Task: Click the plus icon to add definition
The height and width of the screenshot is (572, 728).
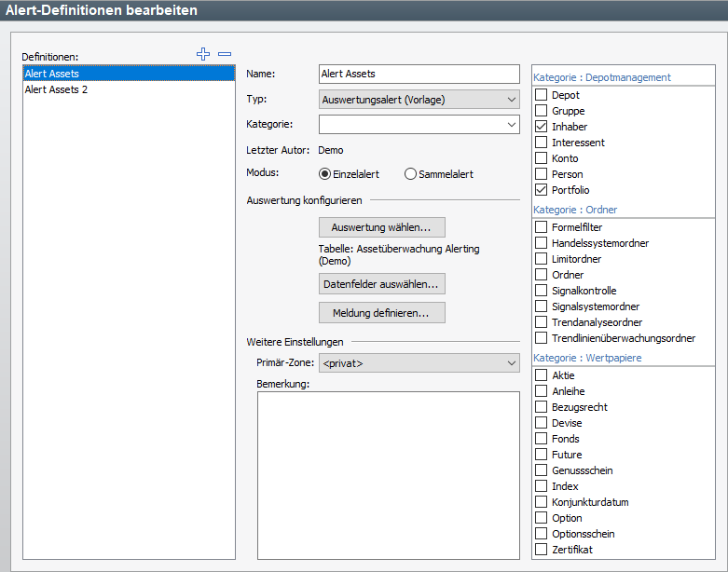Action: click(203, 55)
